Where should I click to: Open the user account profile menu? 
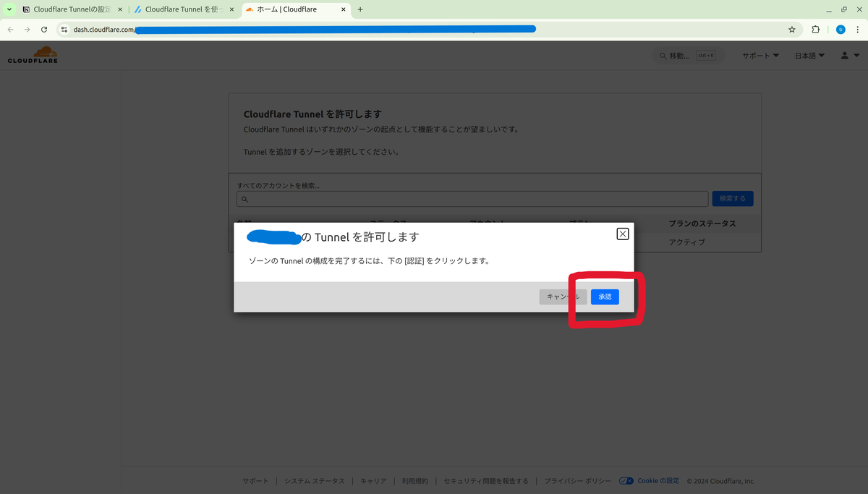point(848,56)
